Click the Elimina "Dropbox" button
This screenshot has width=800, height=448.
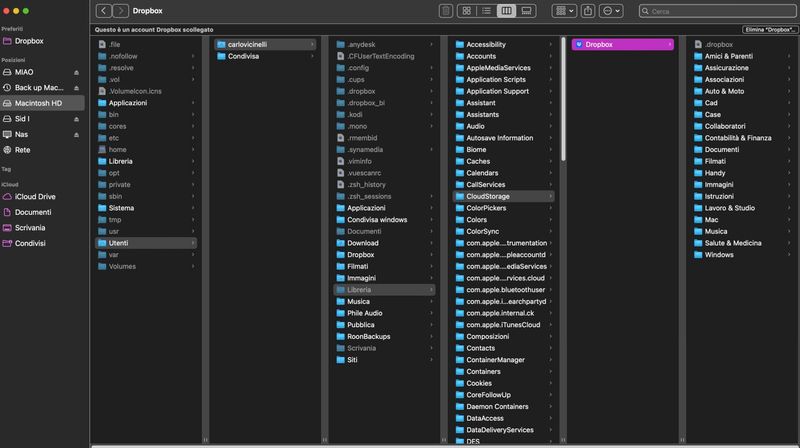768,30
